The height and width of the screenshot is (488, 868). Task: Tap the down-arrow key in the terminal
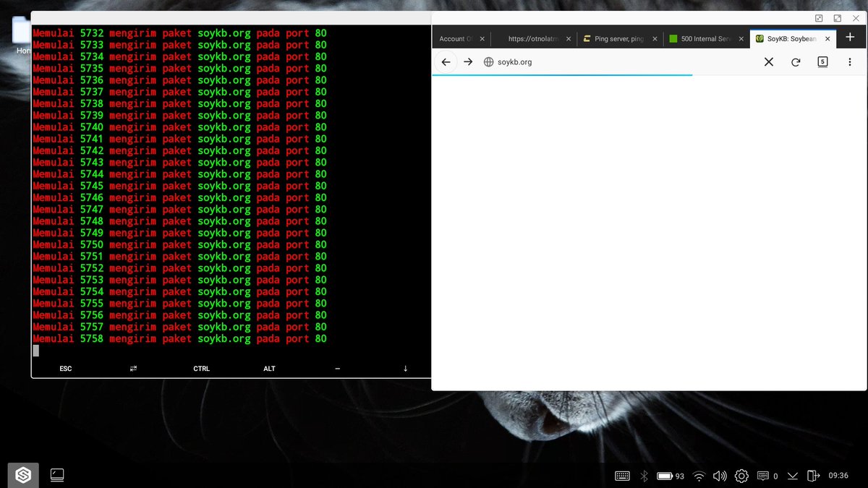coord(405,369)
